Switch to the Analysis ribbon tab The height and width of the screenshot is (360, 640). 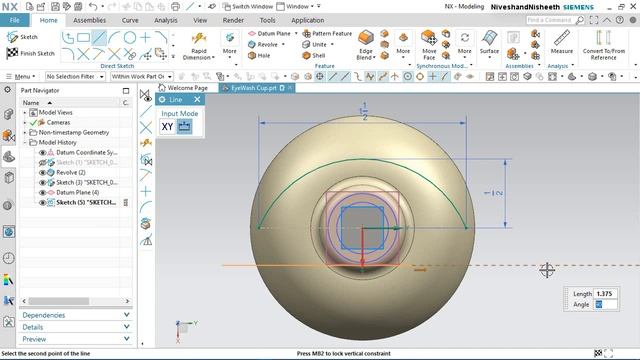tap(165, 20)
